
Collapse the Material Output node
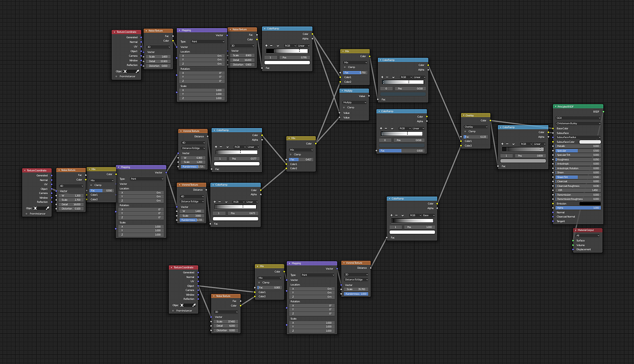(576, 230)
